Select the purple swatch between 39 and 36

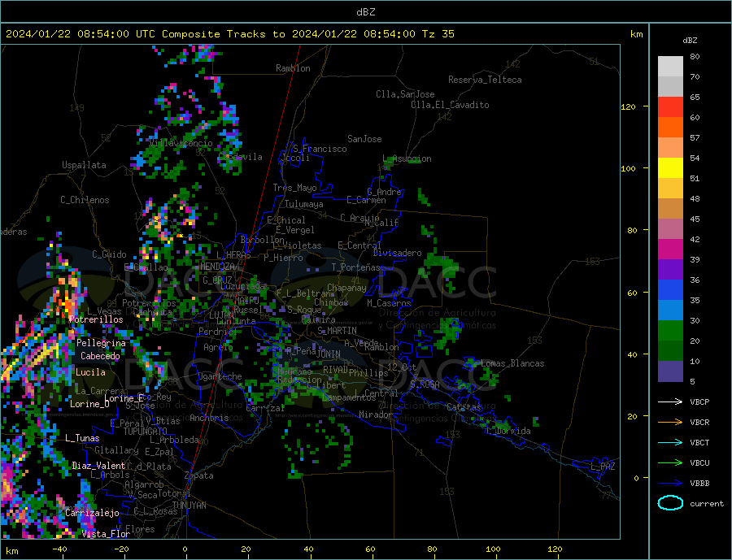(670, 270)
